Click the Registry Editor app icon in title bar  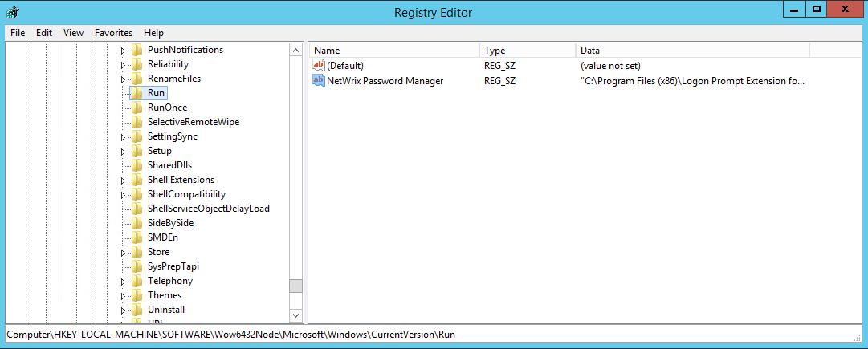pyautogui.click(x=12, y=12)
